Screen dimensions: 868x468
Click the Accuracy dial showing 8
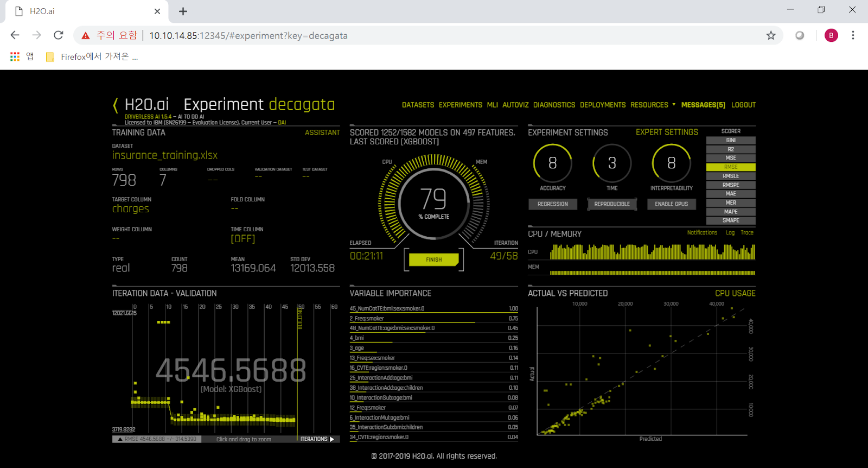click(x=553, y=163)
